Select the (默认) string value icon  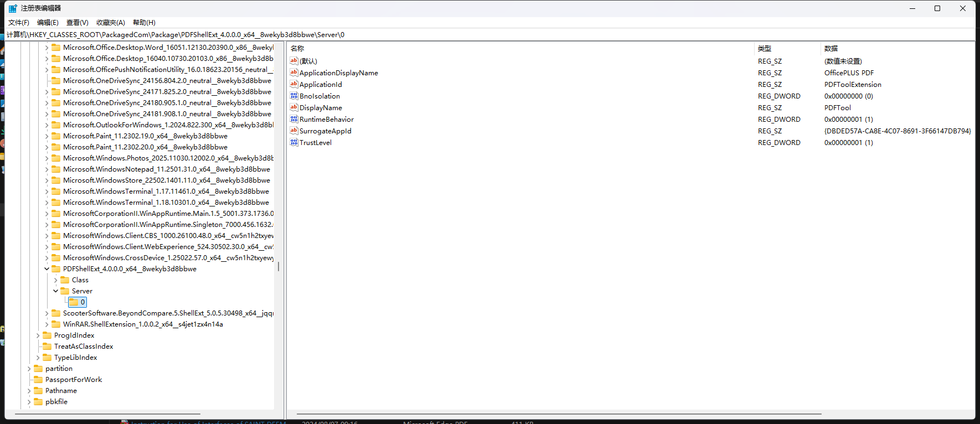coord(294,61)
